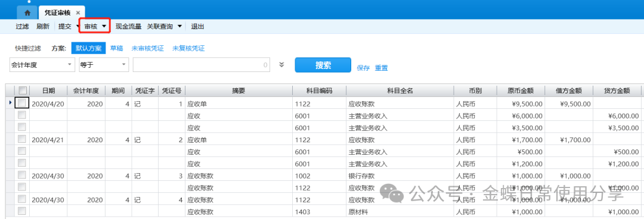This screenshot has height=219, width=644.
Task: Click the 保存 link
Action: tap(364, 68)
